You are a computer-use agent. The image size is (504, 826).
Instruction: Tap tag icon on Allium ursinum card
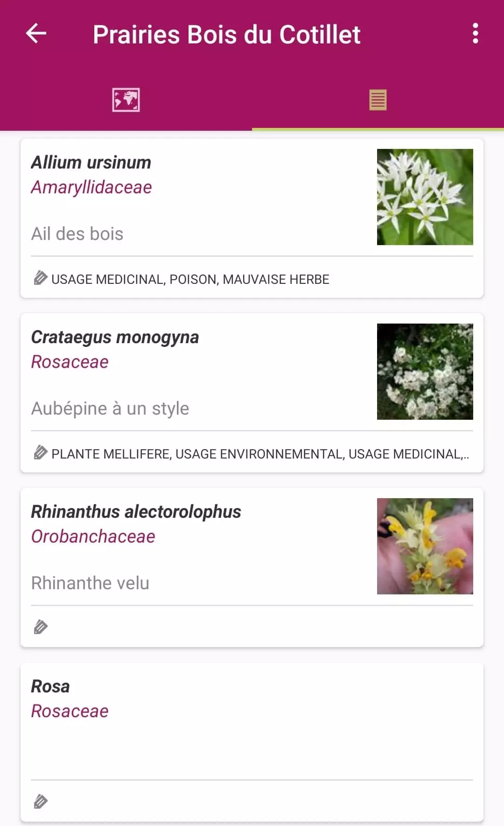(41, 278)
